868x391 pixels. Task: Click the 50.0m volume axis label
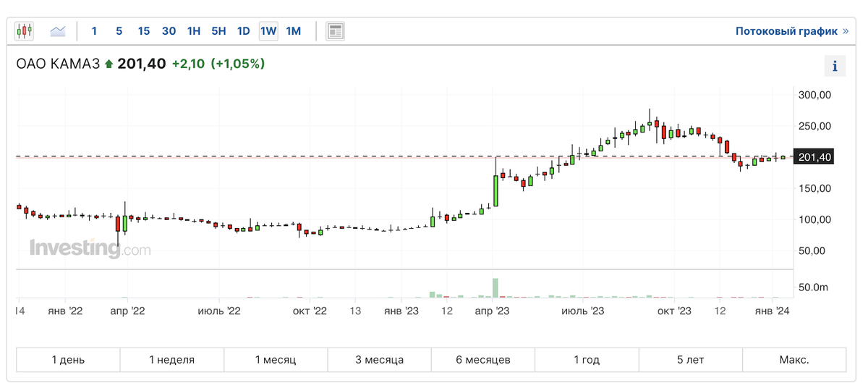pyautogui.click(x=814, y=287)
